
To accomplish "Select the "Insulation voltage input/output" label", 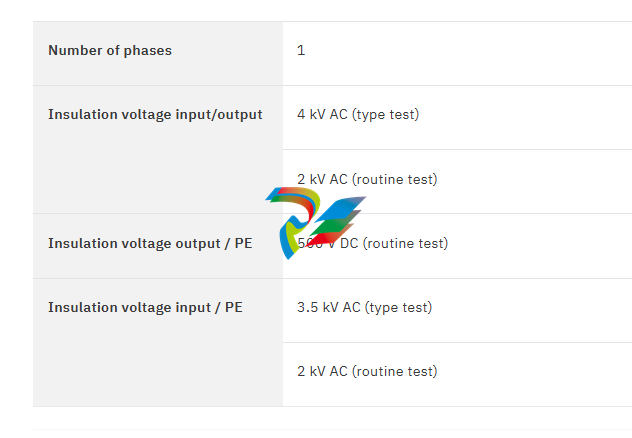I will (x=155, y=115).
